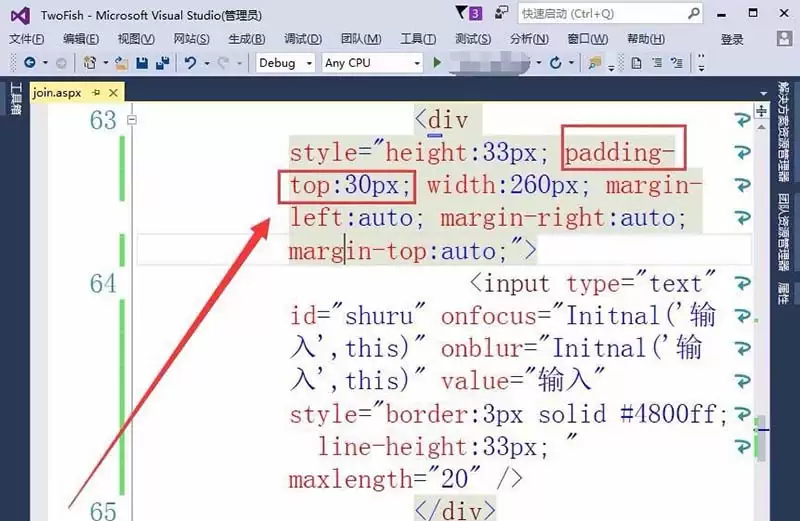800x521 pixels.
Task: Collapse the line 63 div outlining block
Action: click(x=131, y=120)
